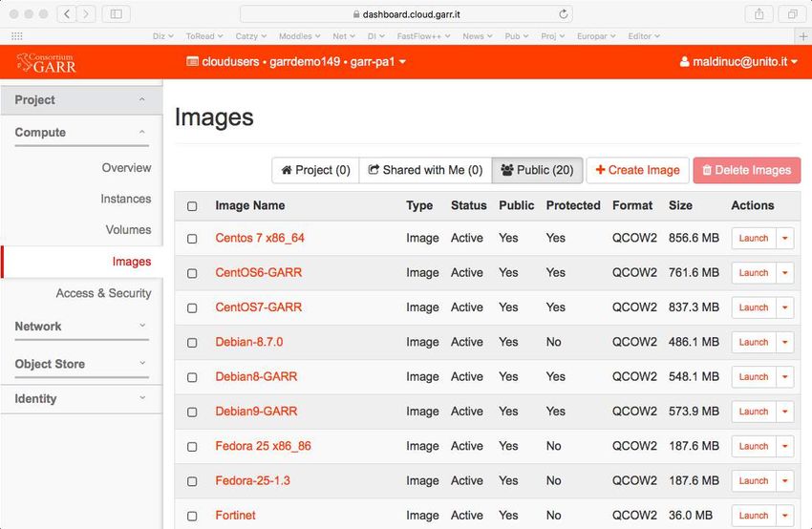Expand the Network sidebar section
This screenshot has height=529, width=812.
pos(81,327)
